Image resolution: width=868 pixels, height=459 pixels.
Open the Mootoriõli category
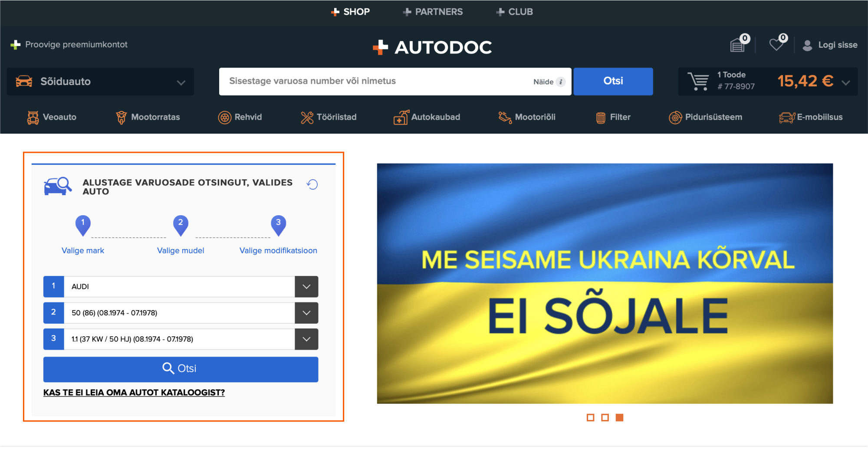pyautogui.click(x=527, y=117)
